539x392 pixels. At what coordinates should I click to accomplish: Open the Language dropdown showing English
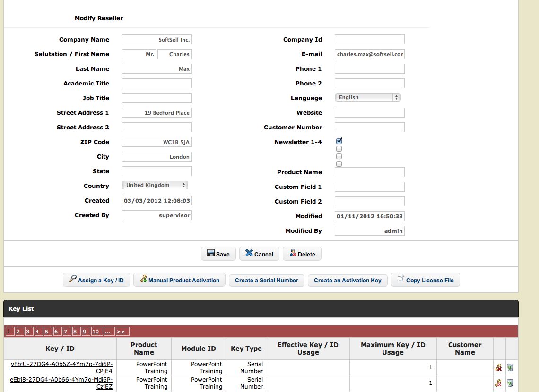[367, 97]
